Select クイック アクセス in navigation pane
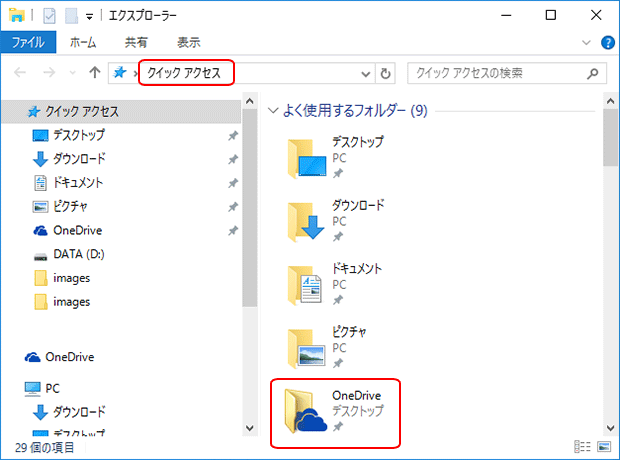620x460 pixels. click(121, 112)
